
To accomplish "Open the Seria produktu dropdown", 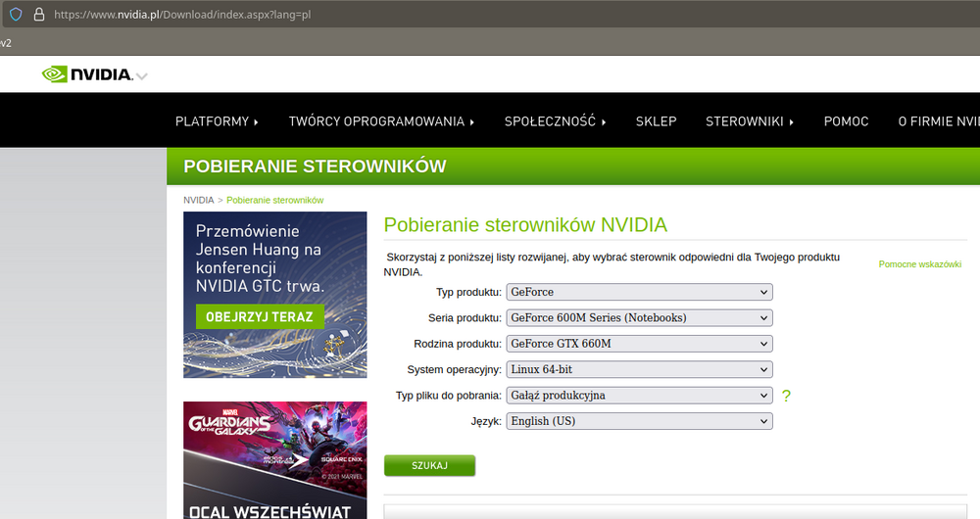I will [639, 318].
